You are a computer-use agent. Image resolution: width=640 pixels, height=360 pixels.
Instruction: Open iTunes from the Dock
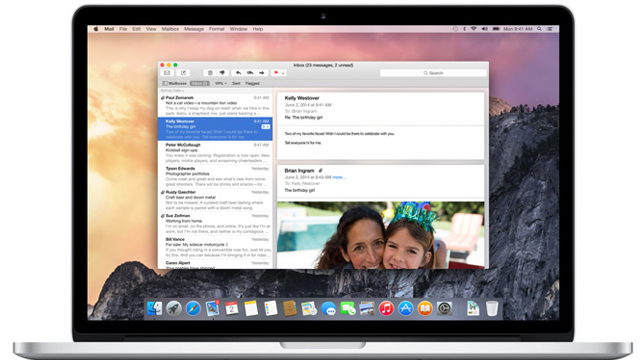[386, 309]
